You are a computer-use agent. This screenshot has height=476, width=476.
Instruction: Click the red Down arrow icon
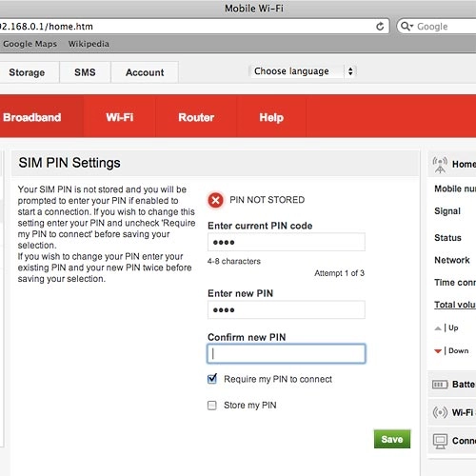(438, 351)
